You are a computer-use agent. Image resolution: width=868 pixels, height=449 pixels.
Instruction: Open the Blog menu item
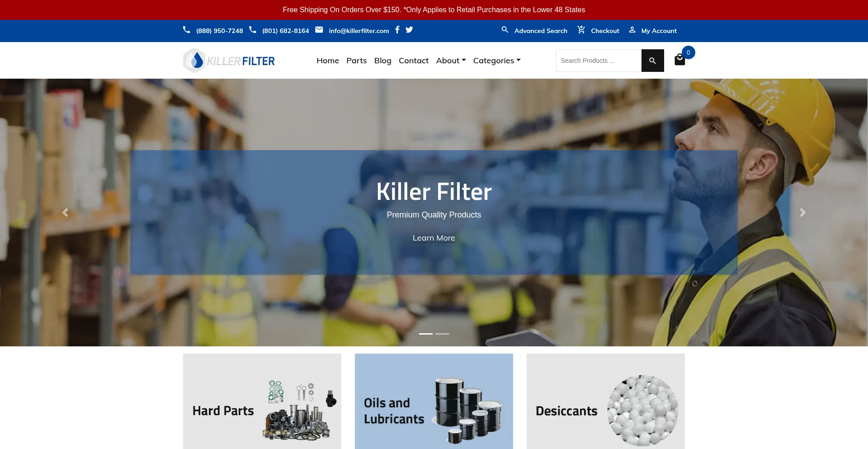tap(383, 61)
